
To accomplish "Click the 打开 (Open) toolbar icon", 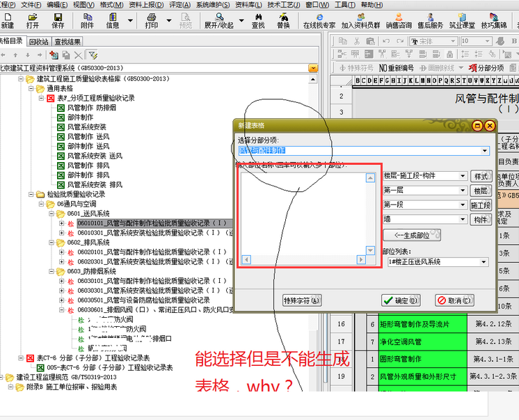I will pos(33,20).
